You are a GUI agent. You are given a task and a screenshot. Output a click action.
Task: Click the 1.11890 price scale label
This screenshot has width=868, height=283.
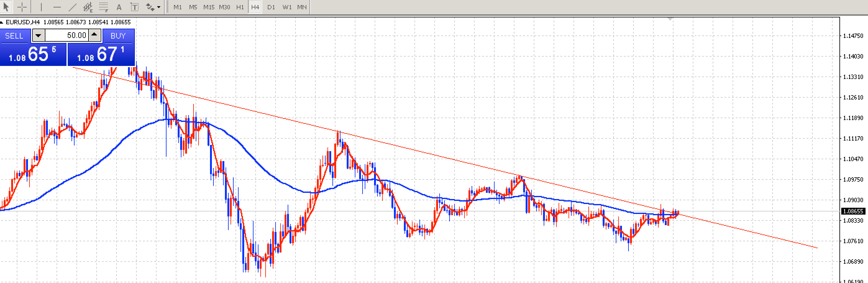coord(853,118)
